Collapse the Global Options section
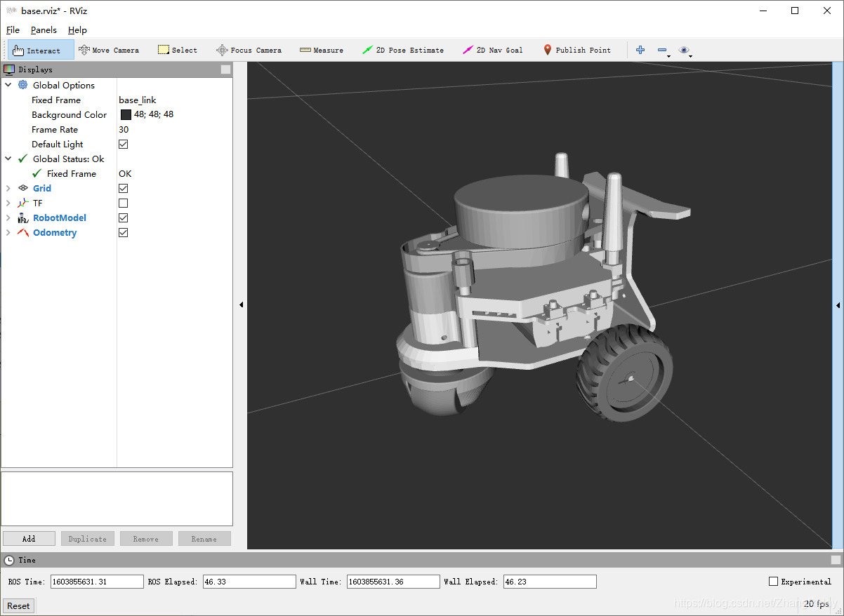 8,86
